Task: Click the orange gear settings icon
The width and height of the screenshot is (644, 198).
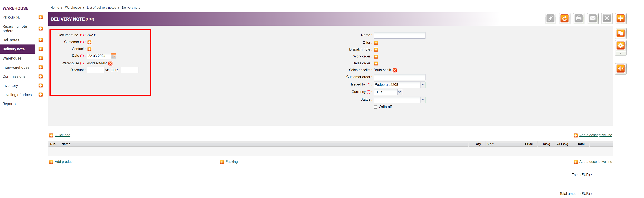Action: point(620,46)
